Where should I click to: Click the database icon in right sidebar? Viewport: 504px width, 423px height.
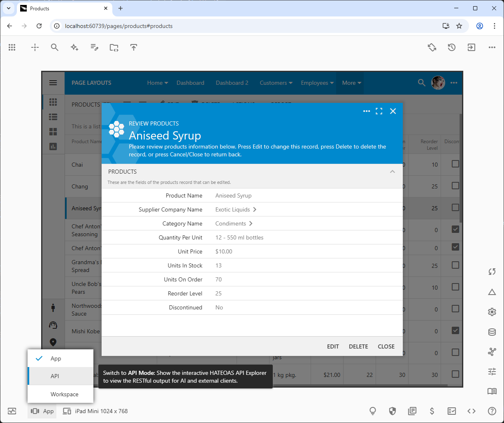(x=492, y=332)
